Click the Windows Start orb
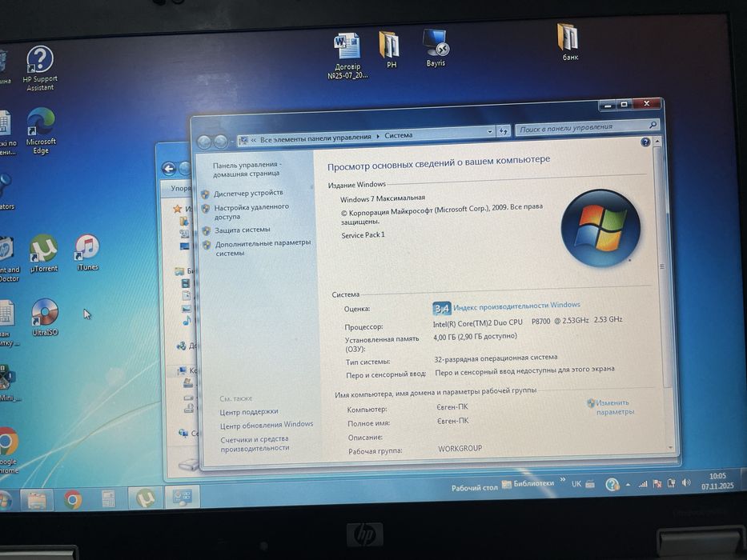 tap(4, 500)
